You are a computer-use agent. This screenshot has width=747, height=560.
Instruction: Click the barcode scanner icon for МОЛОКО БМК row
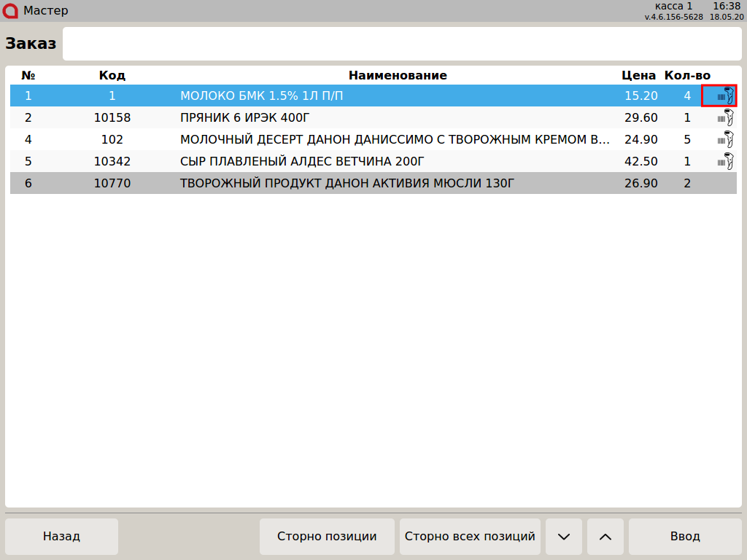point(724,96)
